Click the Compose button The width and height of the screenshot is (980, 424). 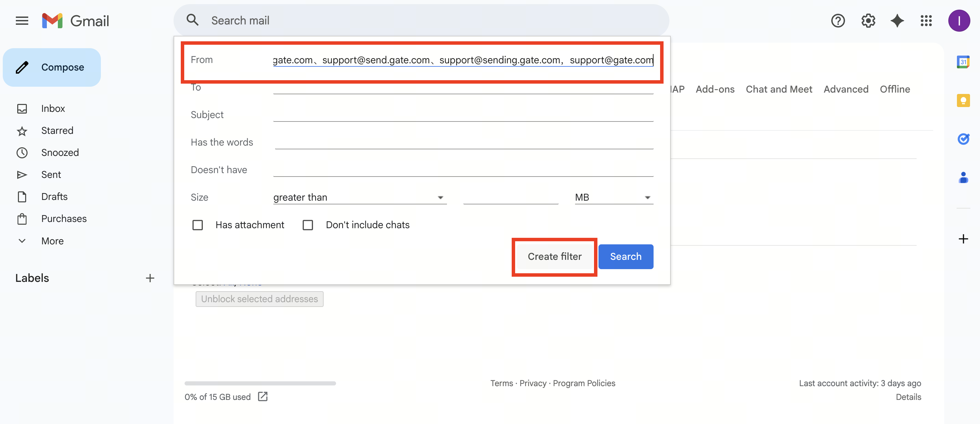click(x=52, y=67)
